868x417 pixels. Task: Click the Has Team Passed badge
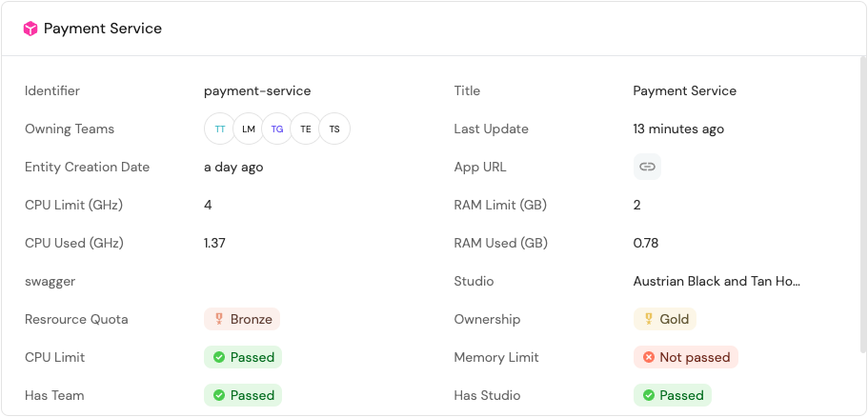[243, 395]
